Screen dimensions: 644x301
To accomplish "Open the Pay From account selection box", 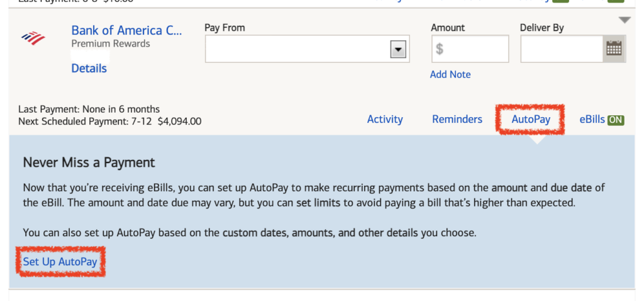I will point(307,49).
